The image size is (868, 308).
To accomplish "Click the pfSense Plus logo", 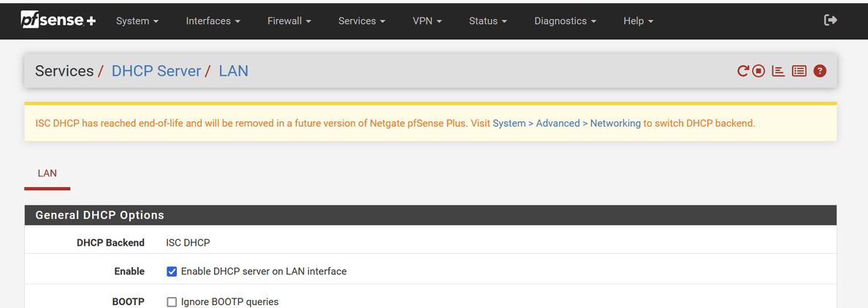I will [58, 20].
